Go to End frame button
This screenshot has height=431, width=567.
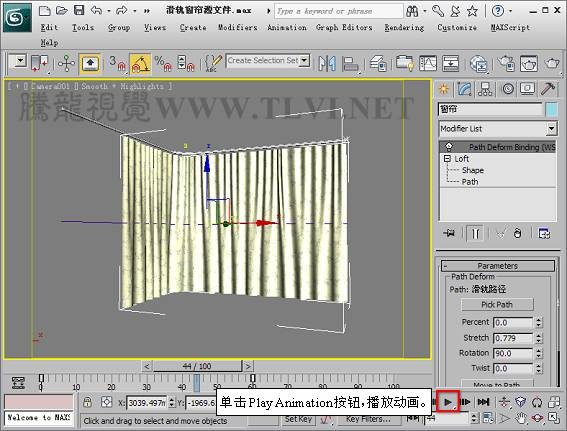click(x=483, y=402)
